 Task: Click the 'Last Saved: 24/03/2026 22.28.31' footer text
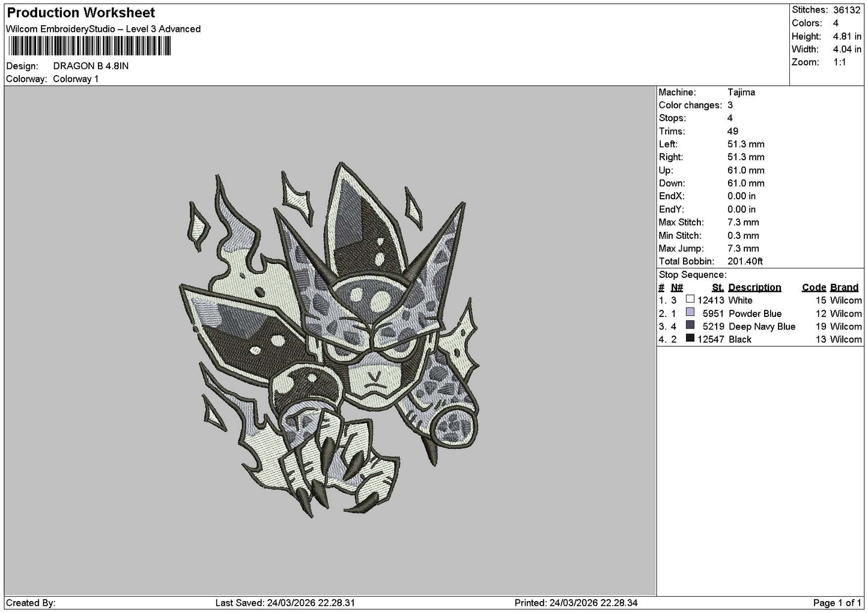pos(285,603)
